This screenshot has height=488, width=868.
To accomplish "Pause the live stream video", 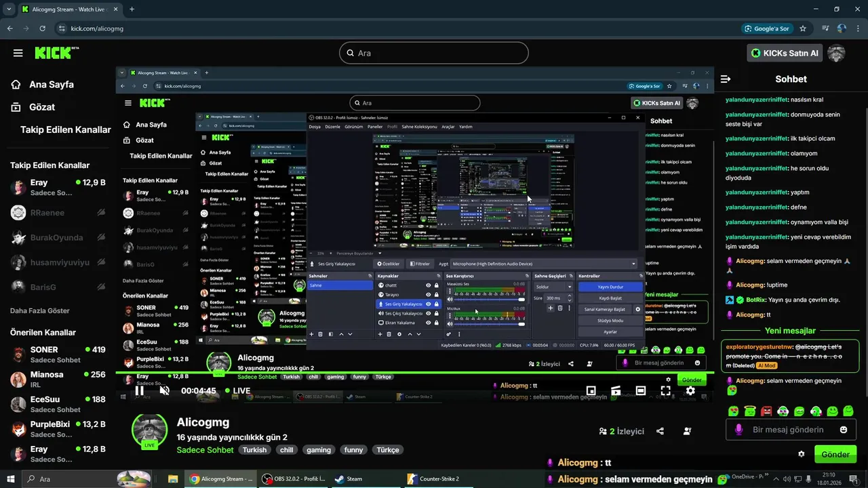I will coord(139,390).
